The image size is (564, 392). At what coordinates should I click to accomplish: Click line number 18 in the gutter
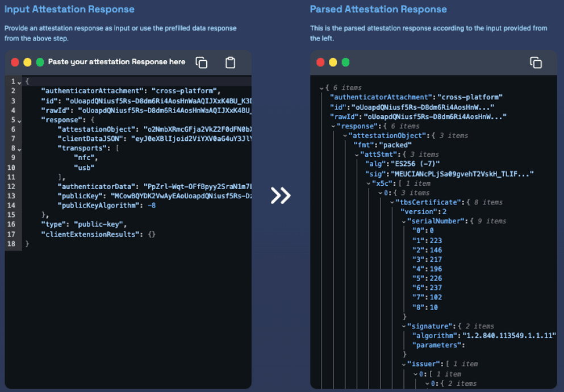(x=11, y=244)
